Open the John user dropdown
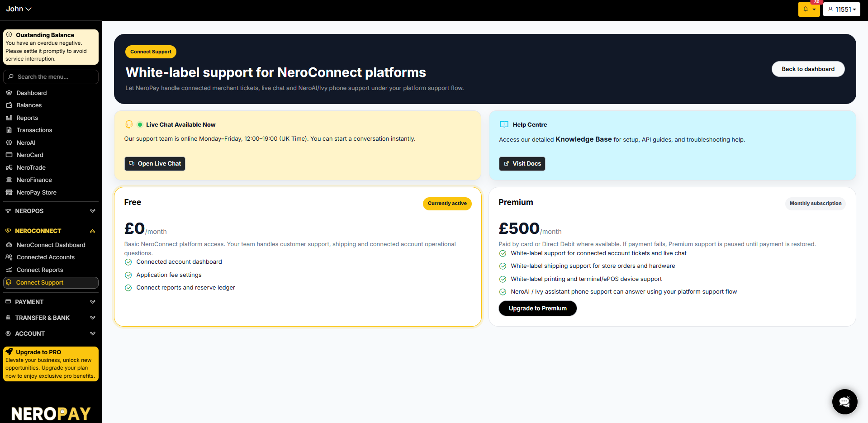This screenshot has height=423, width=868. pyautogui.click(x=19, y=9)
